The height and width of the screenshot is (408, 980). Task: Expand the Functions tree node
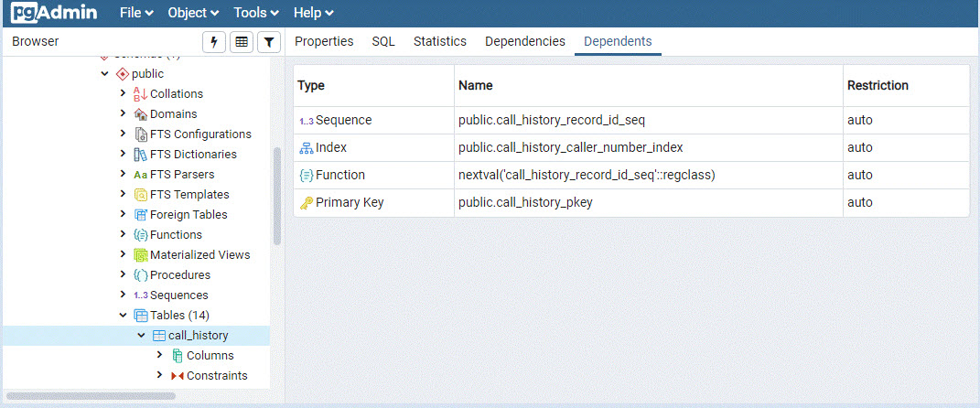pyautogui.click(x=123, y=235)
